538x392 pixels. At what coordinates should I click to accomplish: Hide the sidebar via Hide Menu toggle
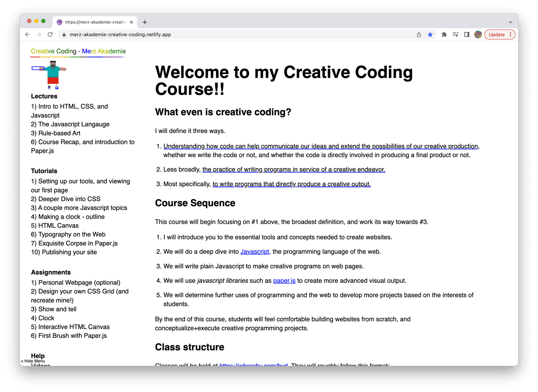(x=33, y=361)
